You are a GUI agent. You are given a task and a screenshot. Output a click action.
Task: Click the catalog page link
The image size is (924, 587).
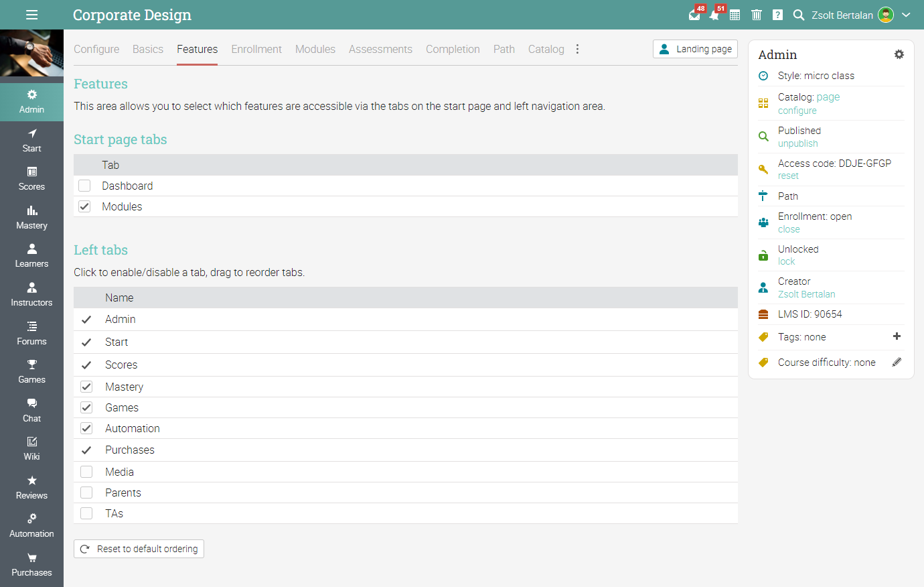click(x=828, y=97)
